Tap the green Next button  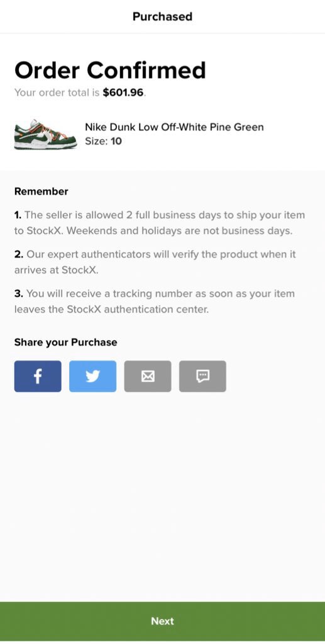coord(162,621)
